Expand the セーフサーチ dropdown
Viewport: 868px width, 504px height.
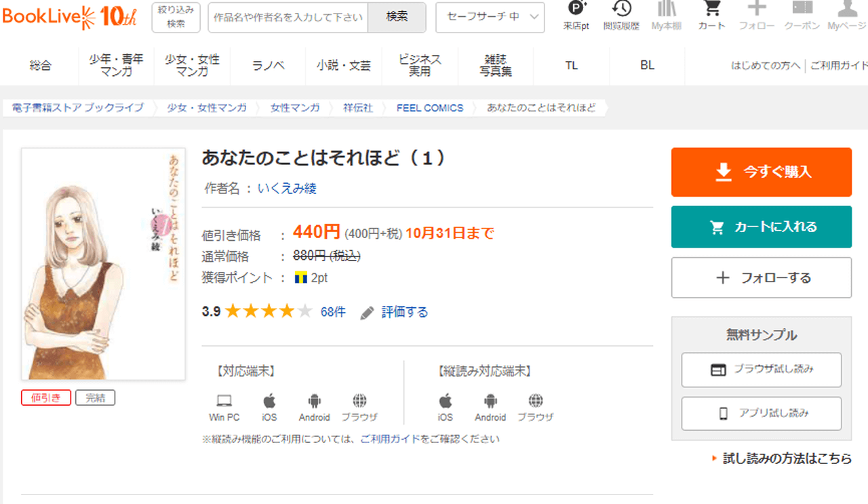[x=490, y=17]
